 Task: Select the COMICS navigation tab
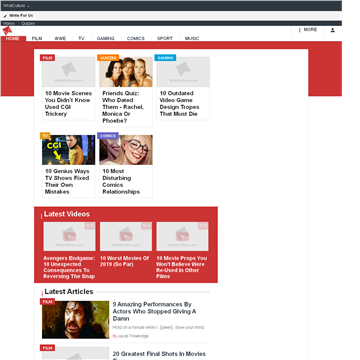point(136,38)
